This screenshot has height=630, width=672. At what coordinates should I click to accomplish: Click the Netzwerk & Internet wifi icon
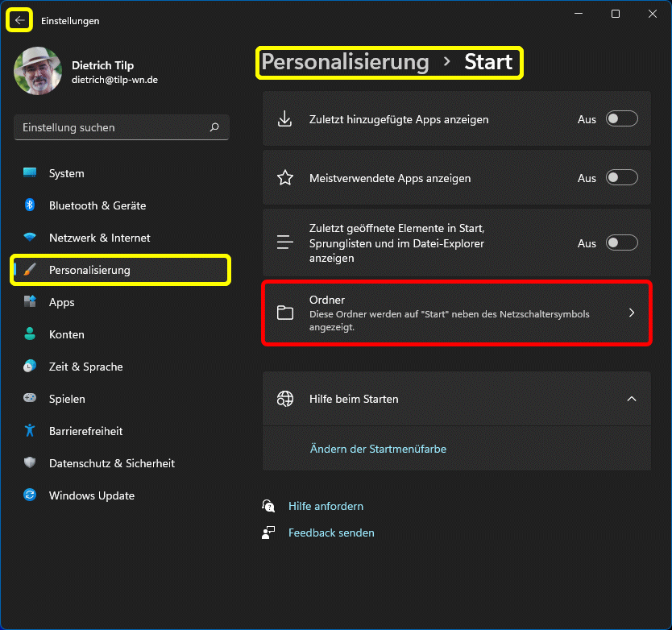pyautogui.click(x=30, y=238)
